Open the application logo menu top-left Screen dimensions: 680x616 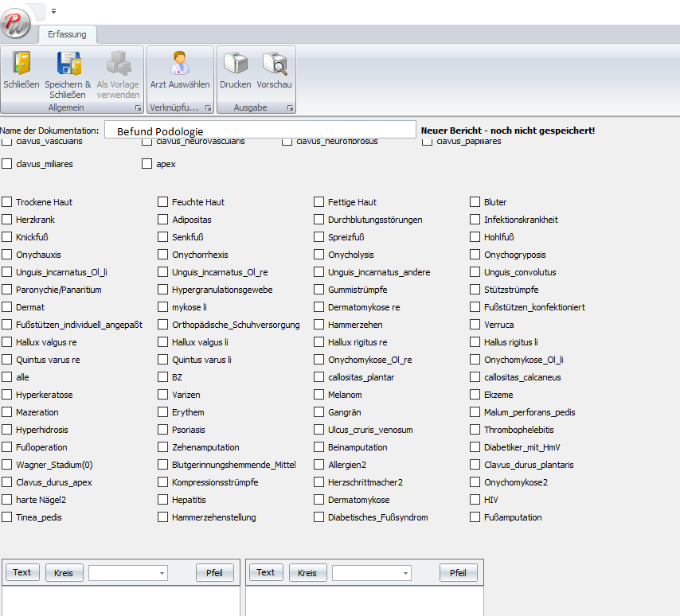tap(16, 23)
